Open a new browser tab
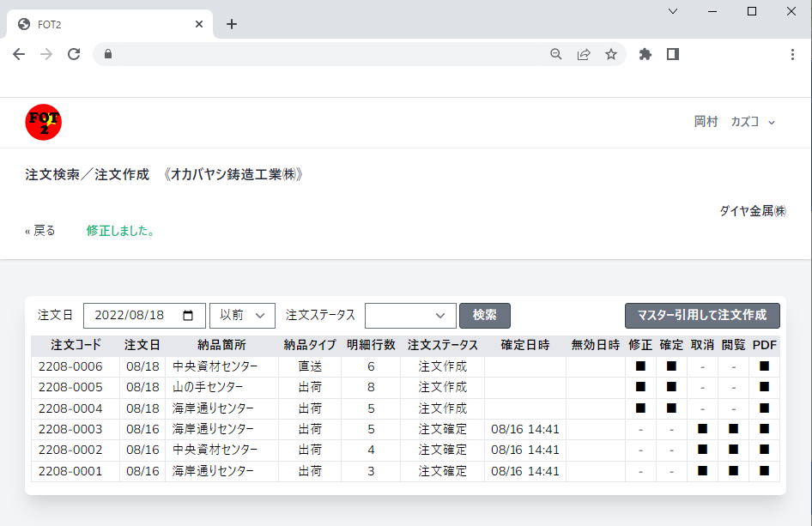The height and width of the screenshot is (526, 812). [x=232, y=24]
